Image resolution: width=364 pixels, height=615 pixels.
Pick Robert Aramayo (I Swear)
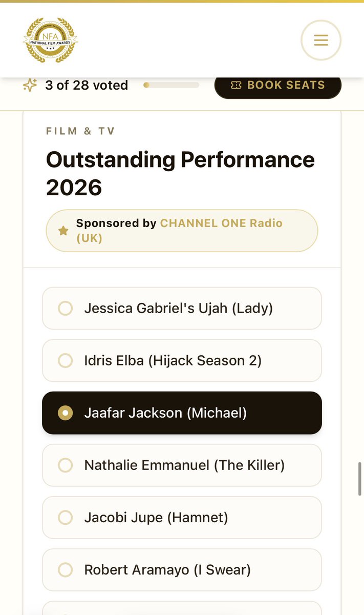click(x=182, y=570)
